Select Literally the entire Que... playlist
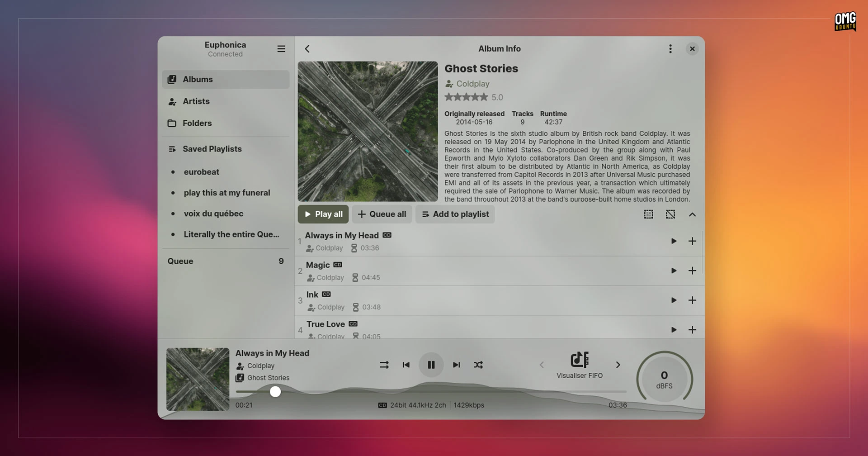Screen dimensions: 868x456 pyautogui.click(x=226, y=234)
